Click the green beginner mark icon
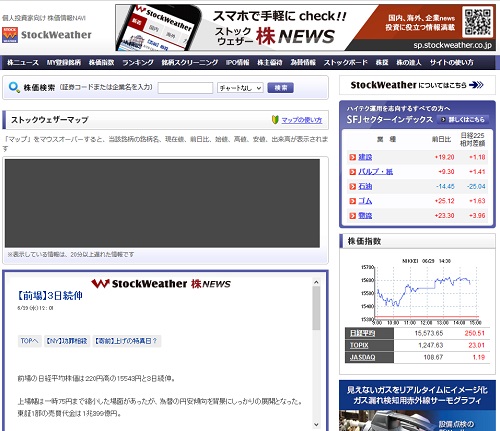500x431 pixels. pos(275,120)
